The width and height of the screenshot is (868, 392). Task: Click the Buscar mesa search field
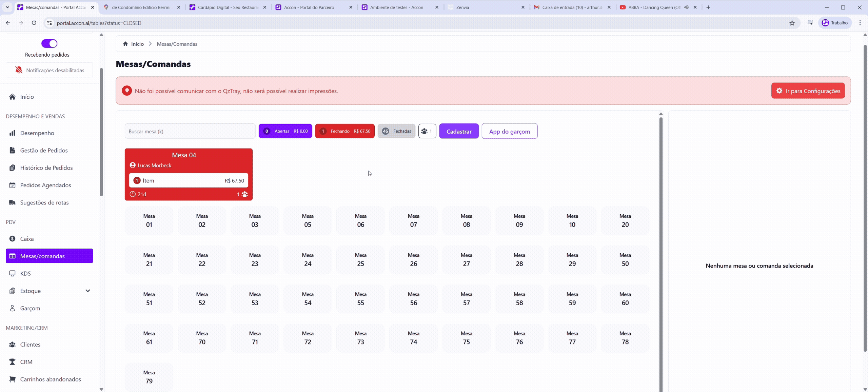pyautogui.click(x=190, y=131)
